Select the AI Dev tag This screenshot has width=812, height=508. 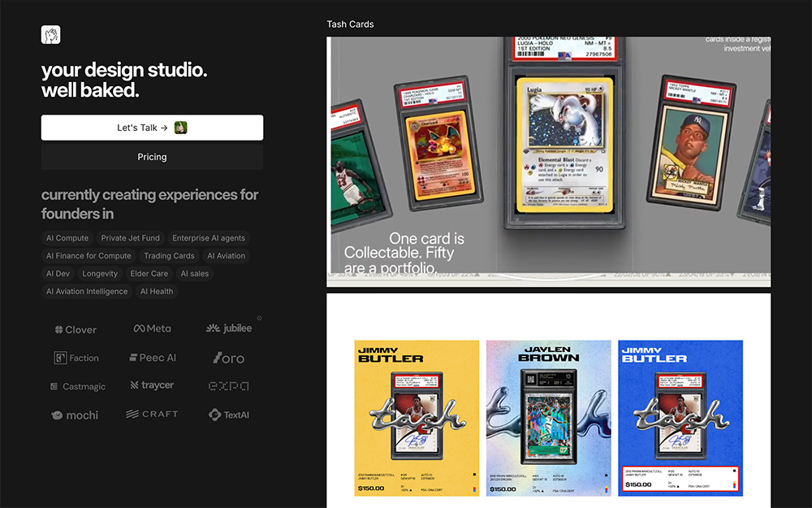point(58,273)
